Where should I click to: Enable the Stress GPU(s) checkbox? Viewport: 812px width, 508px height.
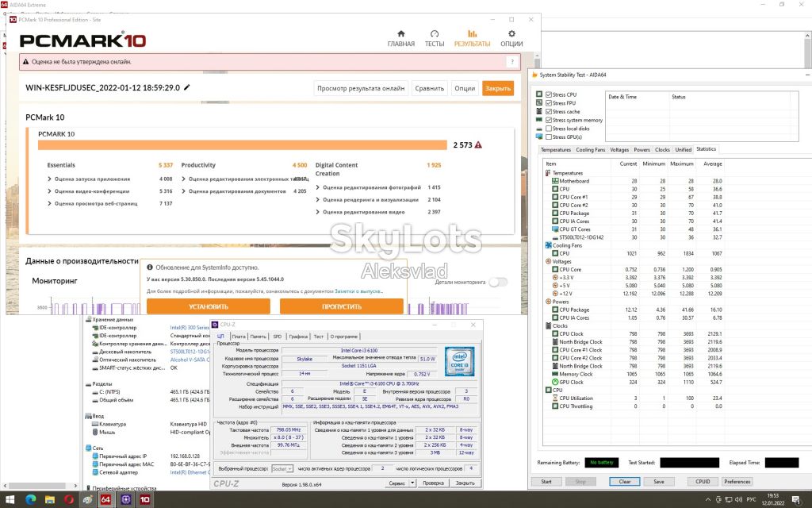(x=549, y=137)
